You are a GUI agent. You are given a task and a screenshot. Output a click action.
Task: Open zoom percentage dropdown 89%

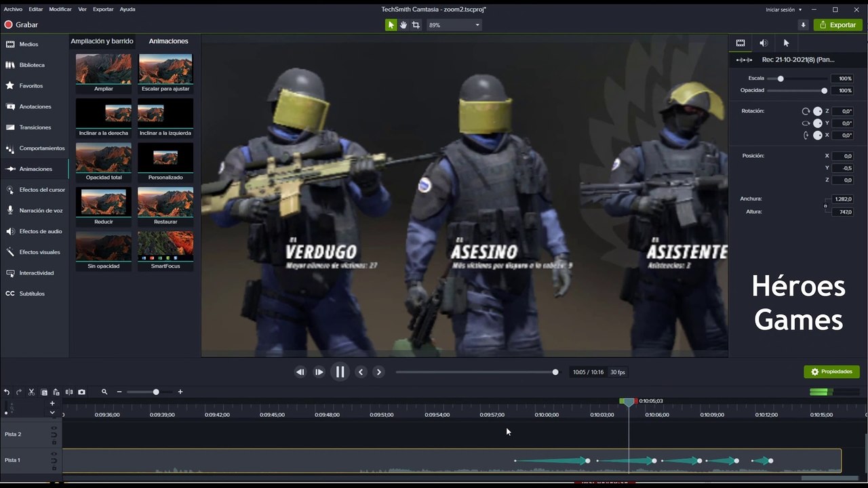click(454, 25)
